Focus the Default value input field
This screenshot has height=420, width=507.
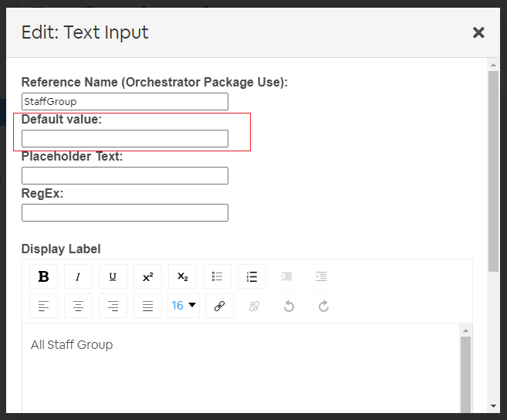[125, 138]
